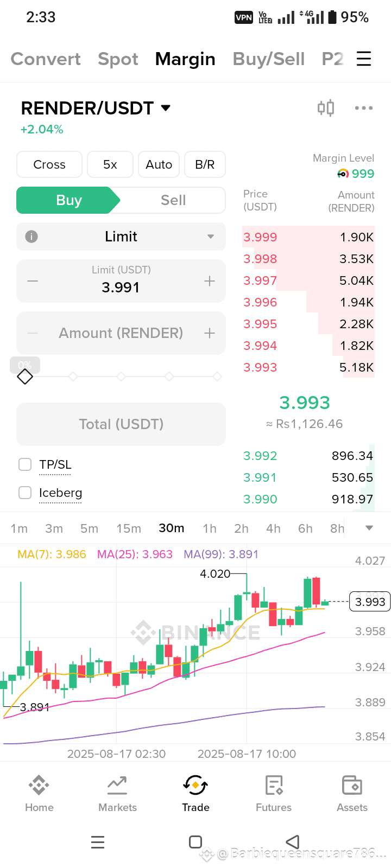
Task: Select bid price 3.991 in order book
Action: pyautogui.click(x=260, y=477)
